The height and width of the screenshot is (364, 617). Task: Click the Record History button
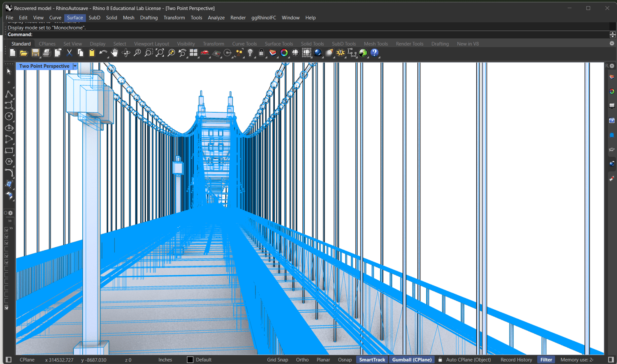[516, 359]
